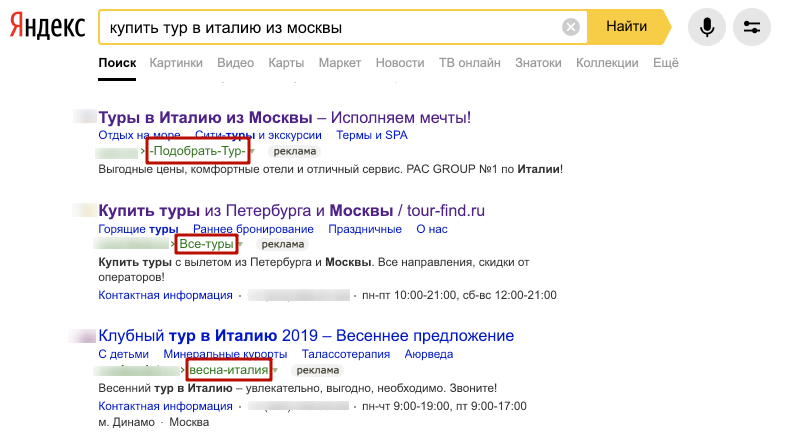Click the Найти button
This screenshot has width=806, height=436.
(627, 27)
